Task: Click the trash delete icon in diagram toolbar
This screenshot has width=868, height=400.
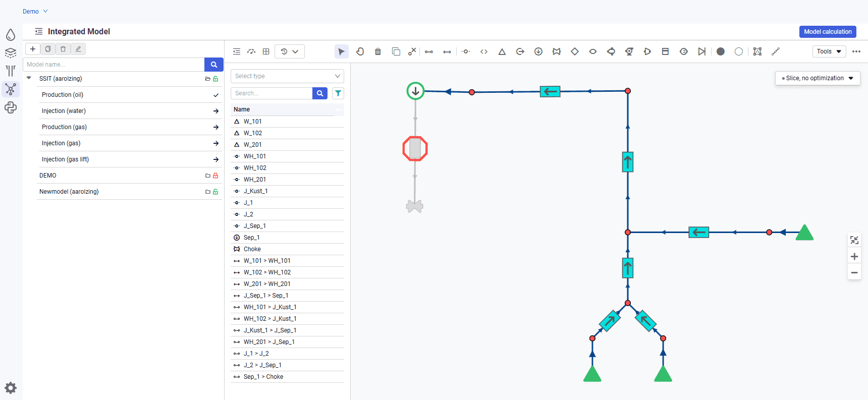Action: click(x=378, y=51)
